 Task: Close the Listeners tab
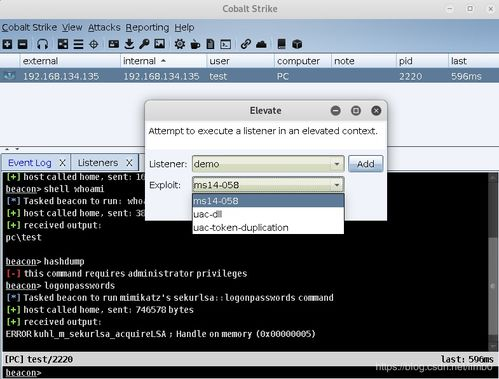tap(129, 163)
